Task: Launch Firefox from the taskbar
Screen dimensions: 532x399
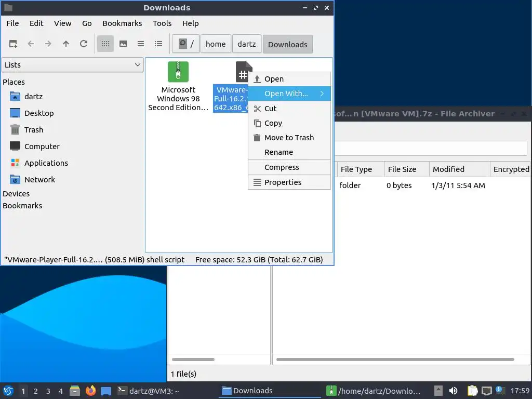Action: (x=90, y=391)
